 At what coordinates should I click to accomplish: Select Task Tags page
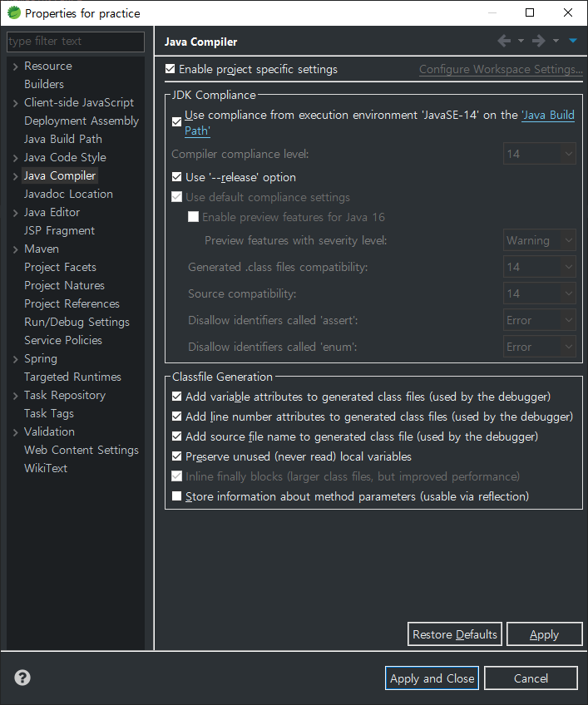[49, 413]
